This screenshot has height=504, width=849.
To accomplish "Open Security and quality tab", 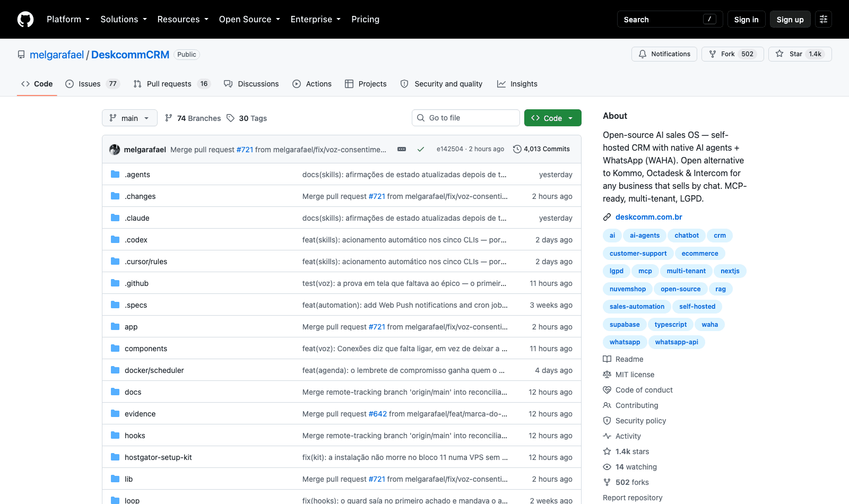I will [x=441, y=84].
